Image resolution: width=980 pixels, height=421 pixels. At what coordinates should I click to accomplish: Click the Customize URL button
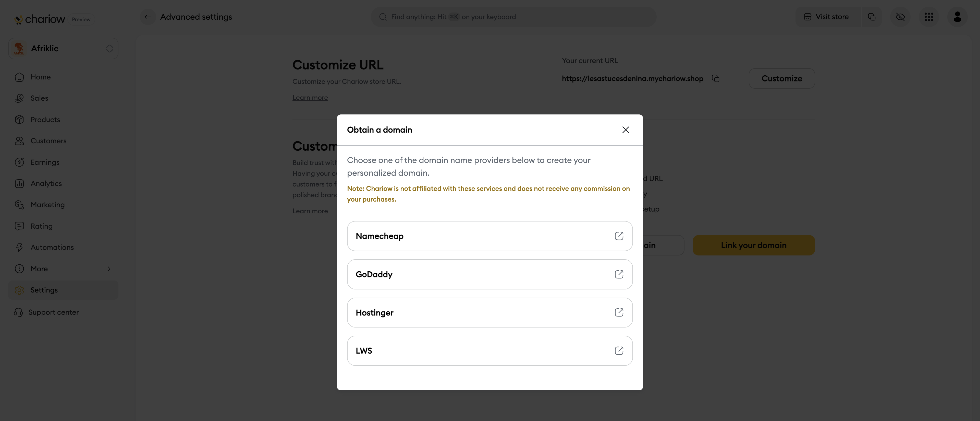[x=781, y=78]
